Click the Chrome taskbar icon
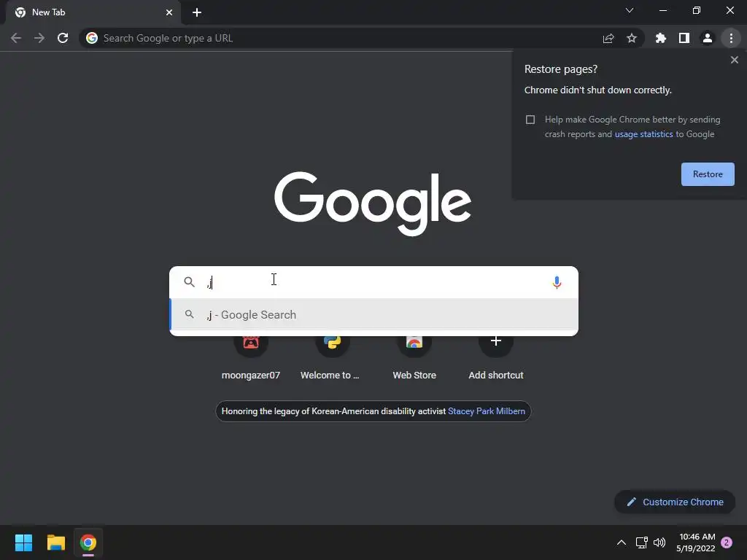 pyautogui.click(x=88, y=542)
